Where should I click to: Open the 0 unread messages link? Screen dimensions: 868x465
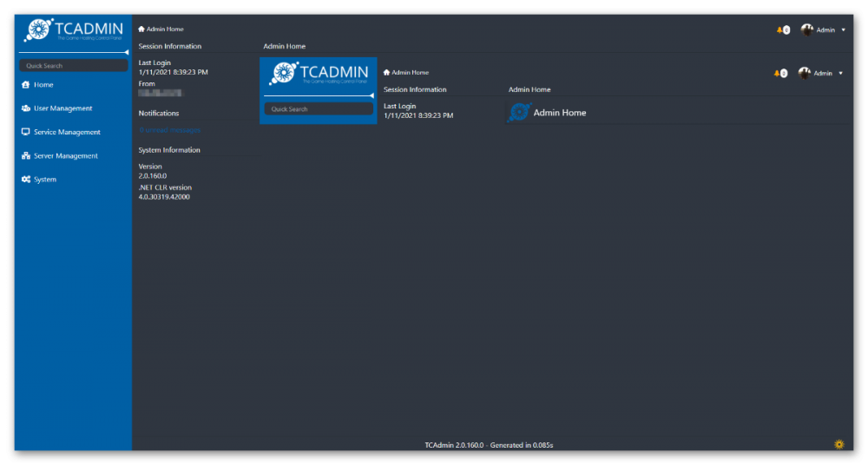[x=170, y=130]
